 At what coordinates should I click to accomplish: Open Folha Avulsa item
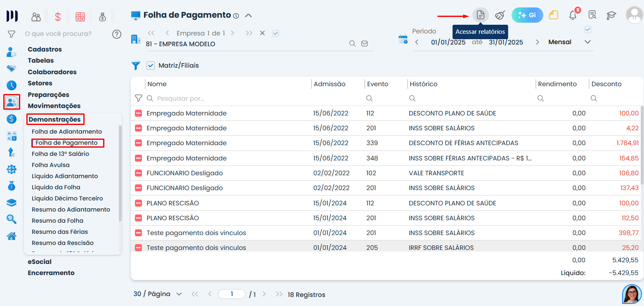click(x=51, y=165)
